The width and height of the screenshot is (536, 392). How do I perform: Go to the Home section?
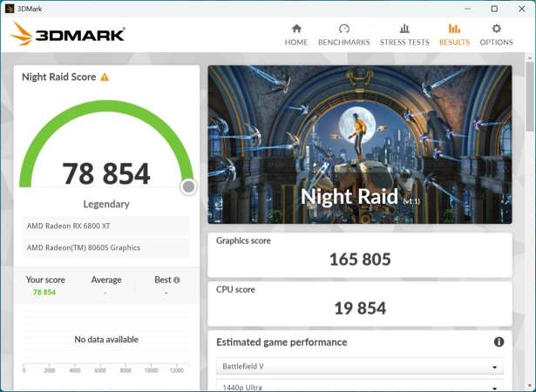click(296, 35)
